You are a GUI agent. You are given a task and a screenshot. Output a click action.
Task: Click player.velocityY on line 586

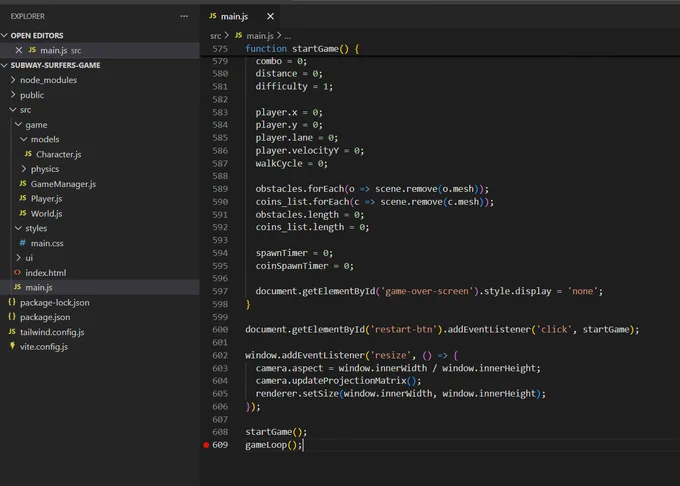[x=297, y=151]
